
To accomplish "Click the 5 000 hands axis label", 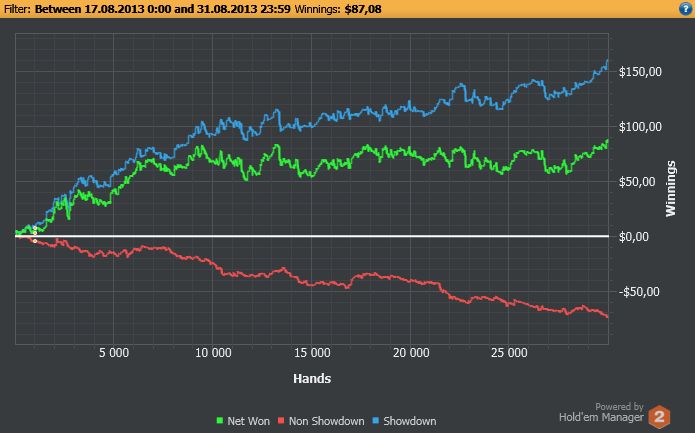I will click(114, 353).
